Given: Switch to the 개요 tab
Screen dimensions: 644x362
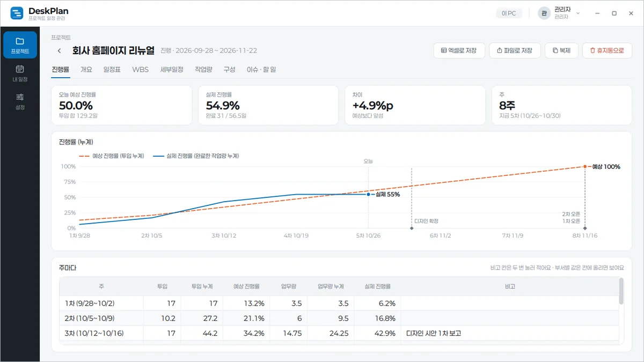Looking at the screenshot, I should coord(86,70).
